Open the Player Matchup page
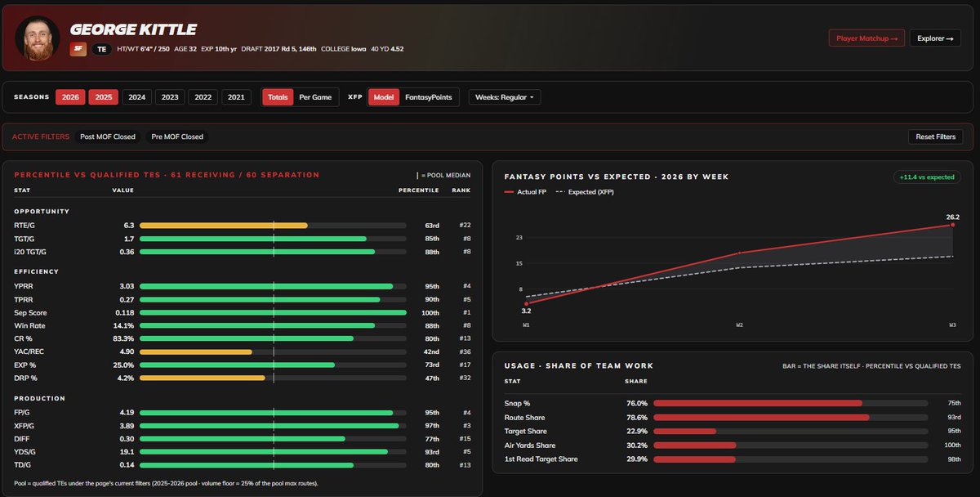The image size is (980, 497). pyautogui.click(x=866, y=38)
